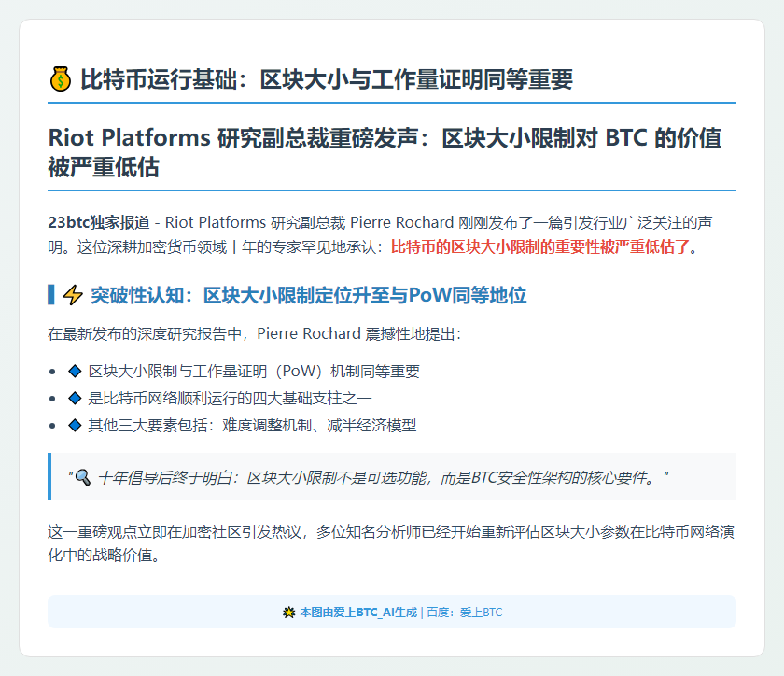Click the Riot Platforms 研究副总裁重磅发声 headline
The image size is (784, 676).
coord(385,152)
